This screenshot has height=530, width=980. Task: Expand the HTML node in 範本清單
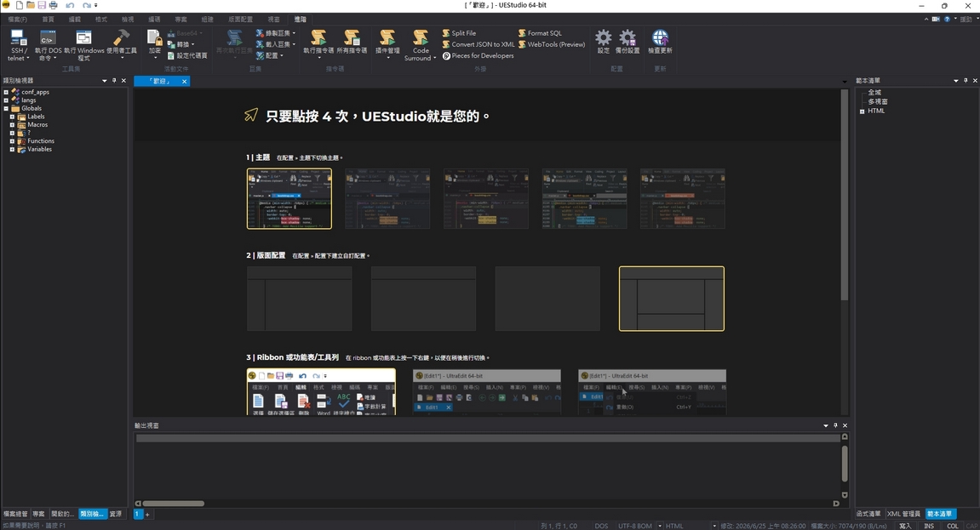(862, 111)
